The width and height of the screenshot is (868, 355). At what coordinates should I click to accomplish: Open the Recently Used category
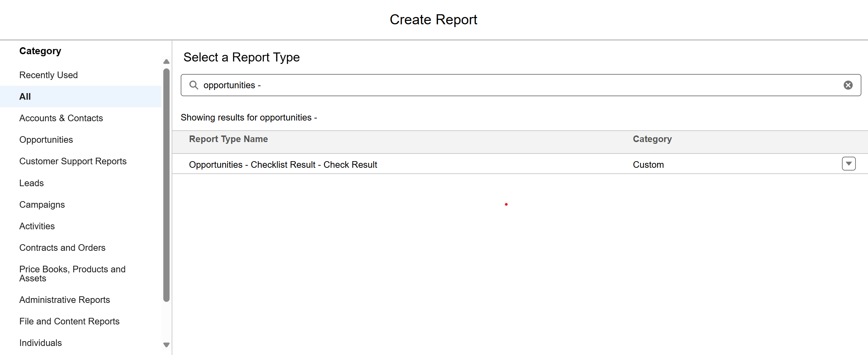(x=49, y=75)
